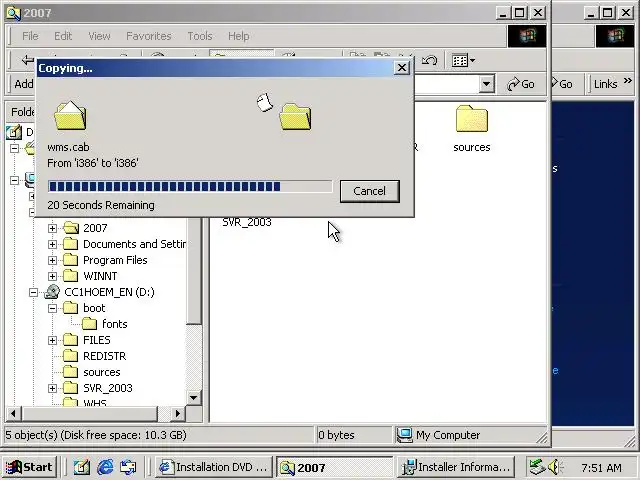The height and width of the screenshot is (480, 640).
Task: Select the REDISTR folder in tree
Action: coord(95,356)
